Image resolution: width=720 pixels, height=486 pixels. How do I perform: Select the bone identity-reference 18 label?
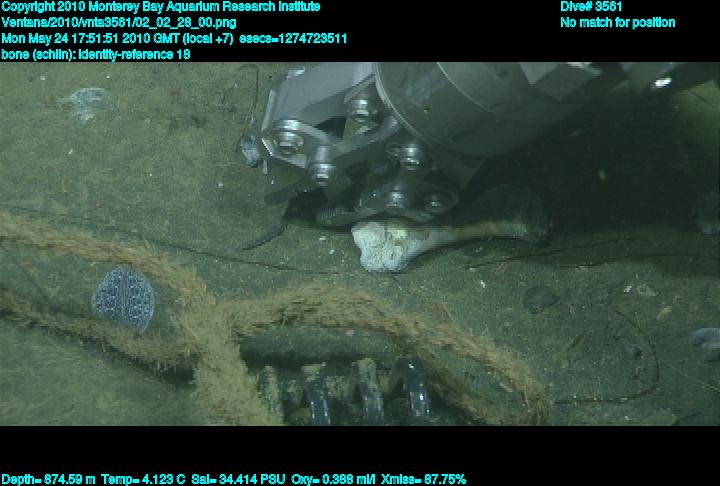(x=96, y=55)
